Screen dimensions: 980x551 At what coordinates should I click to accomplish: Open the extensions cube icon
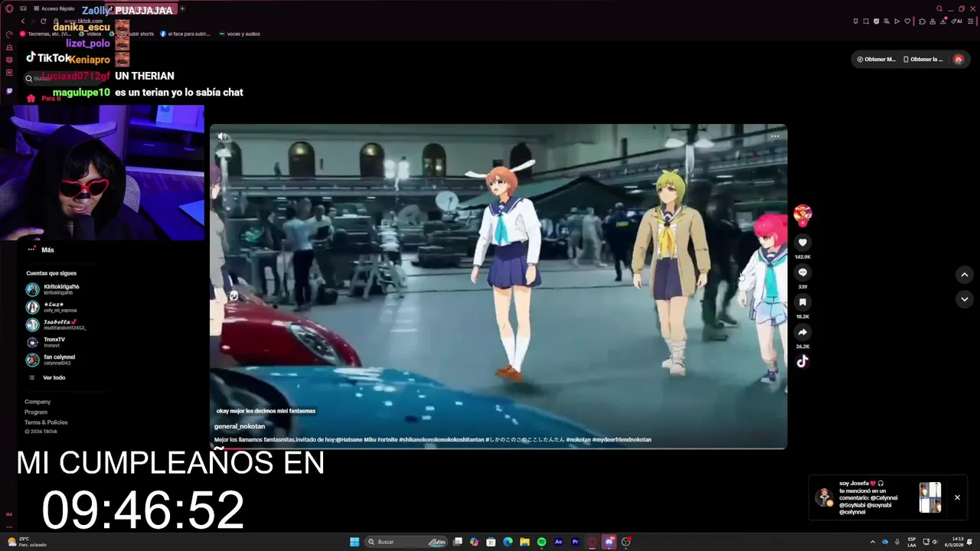pos(922,21)
